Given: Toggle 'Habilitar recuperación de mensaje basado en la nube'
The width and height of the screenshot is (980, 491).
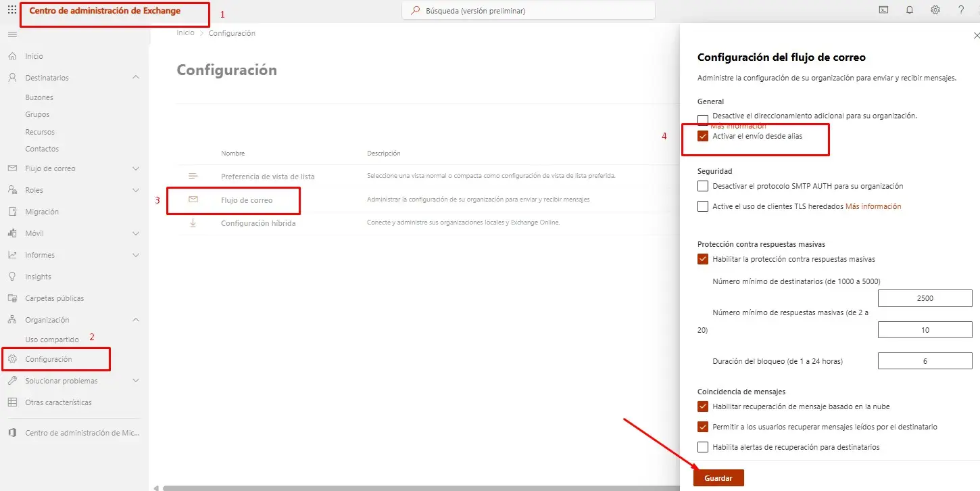Looking at the screenshot, I should tap(703, 406).
